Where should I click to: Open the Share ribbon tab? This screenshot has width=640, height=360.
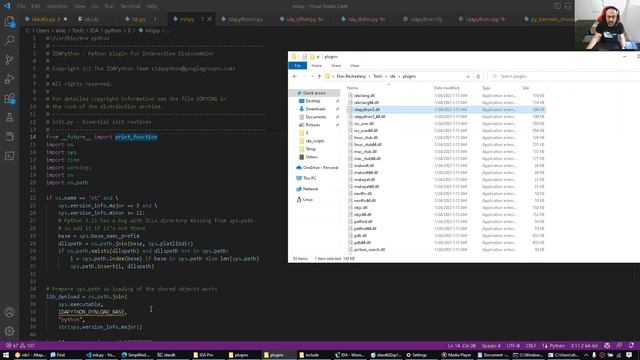coord(336,66)
